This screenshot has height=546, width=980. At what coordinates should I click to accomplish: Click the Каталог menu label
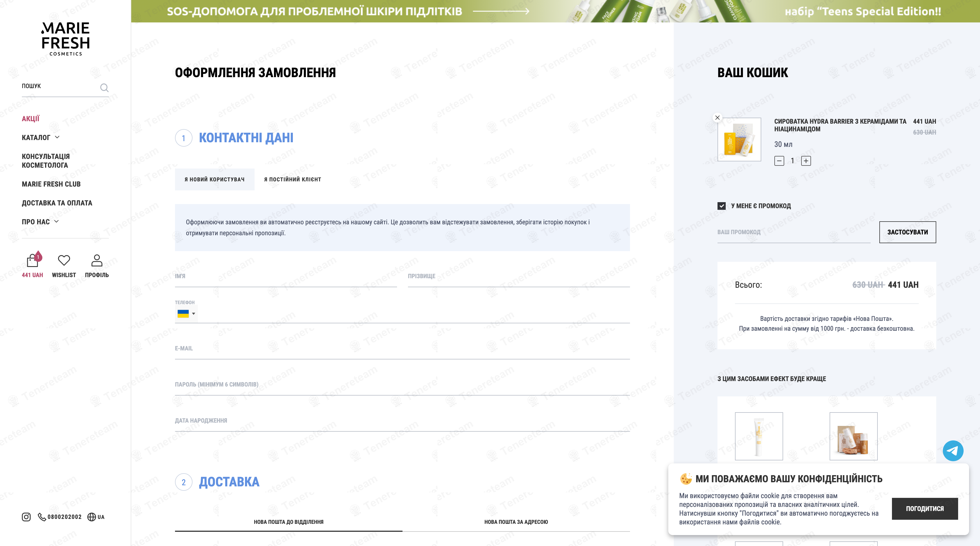pyautogui.click(x=36, y=138)
